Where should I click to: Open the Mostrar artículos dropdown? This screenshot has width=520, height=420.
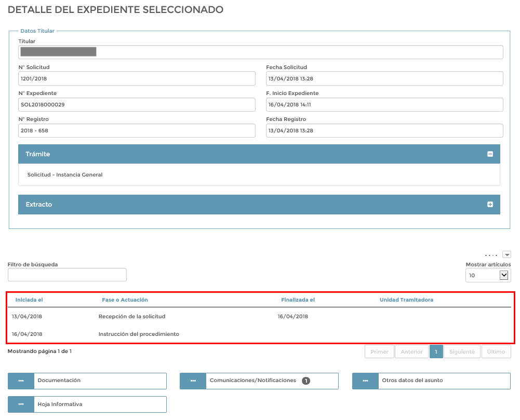(x=488, y=275)
